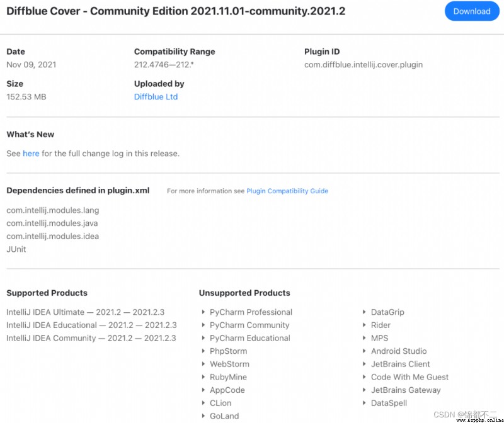Expand the DataSpell entry

[x=384, y=403]
